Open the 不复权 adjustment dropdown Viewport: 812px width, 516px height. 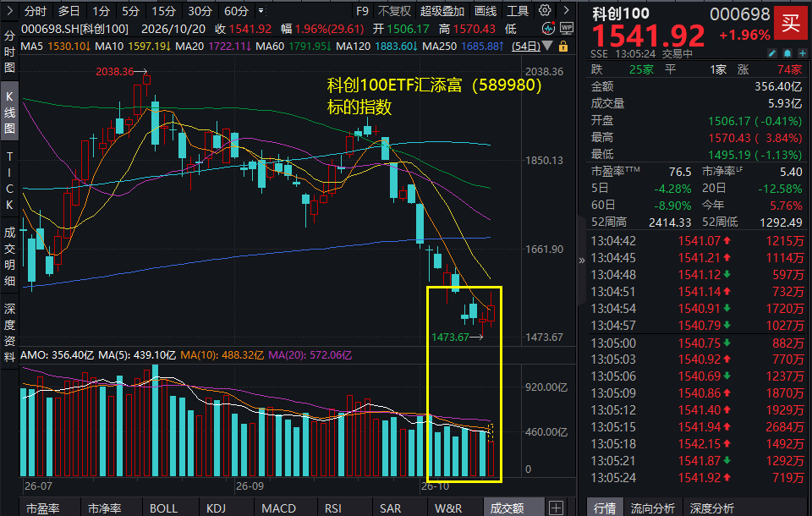pyautogui.click(x=394, y=11)
